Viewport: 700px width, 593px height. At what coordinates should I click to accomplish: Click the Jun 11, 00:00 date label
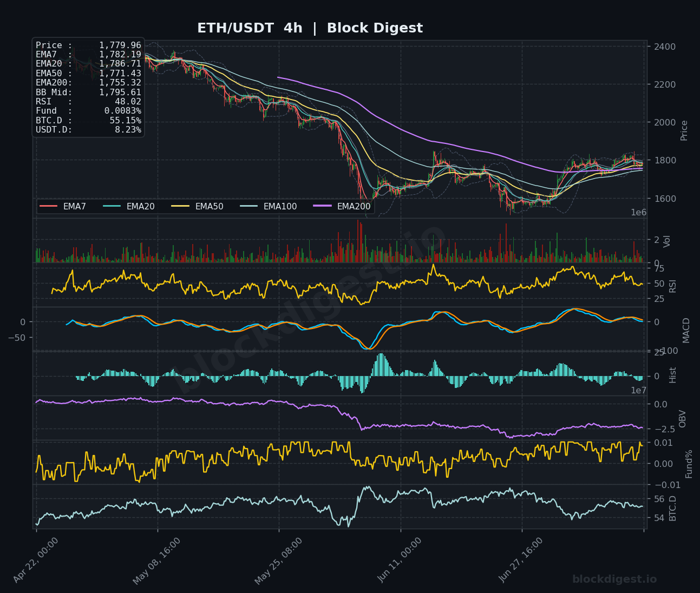pyautogui.click(x=400, y=561)
